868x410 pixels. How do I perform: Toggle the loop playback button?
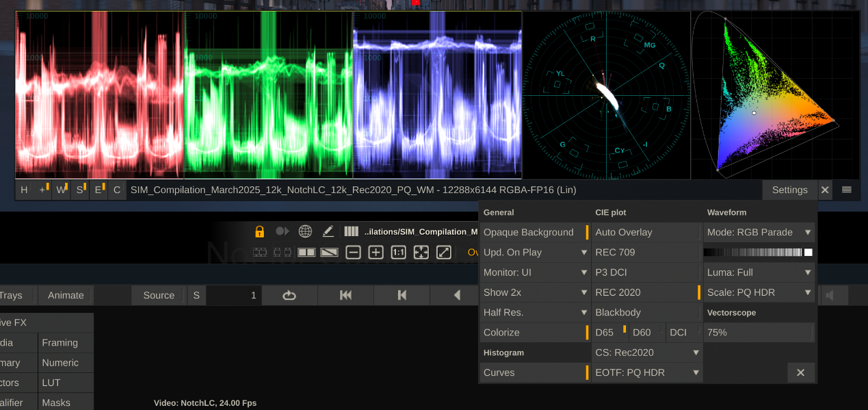click(x=289, y=295)
